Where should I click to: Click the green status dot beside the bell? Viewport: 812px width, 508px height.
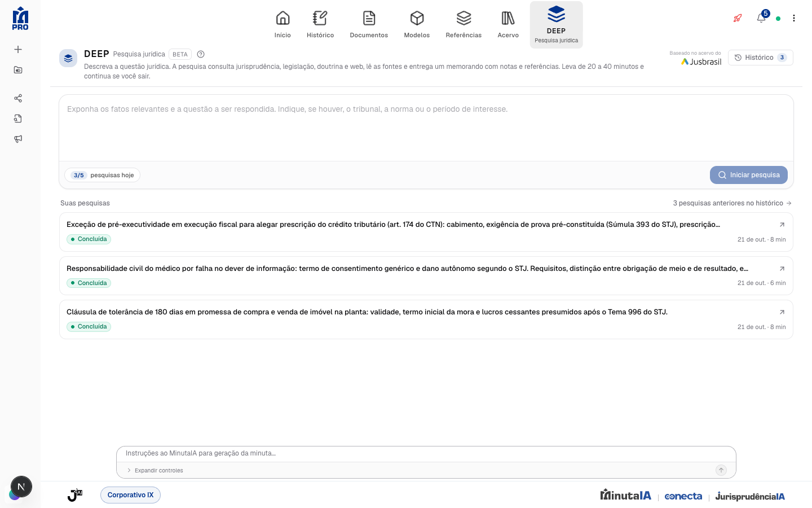(778, 19)
